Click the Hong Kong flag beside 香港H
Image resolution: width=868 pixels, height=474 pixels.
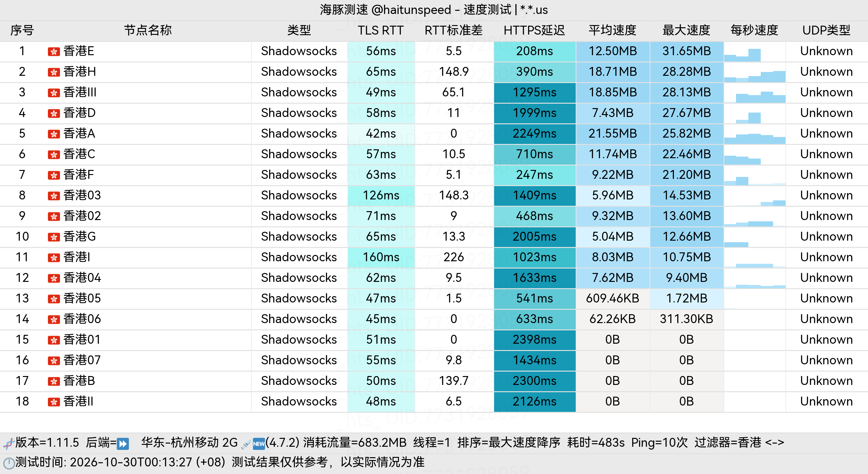coord(54,72)
